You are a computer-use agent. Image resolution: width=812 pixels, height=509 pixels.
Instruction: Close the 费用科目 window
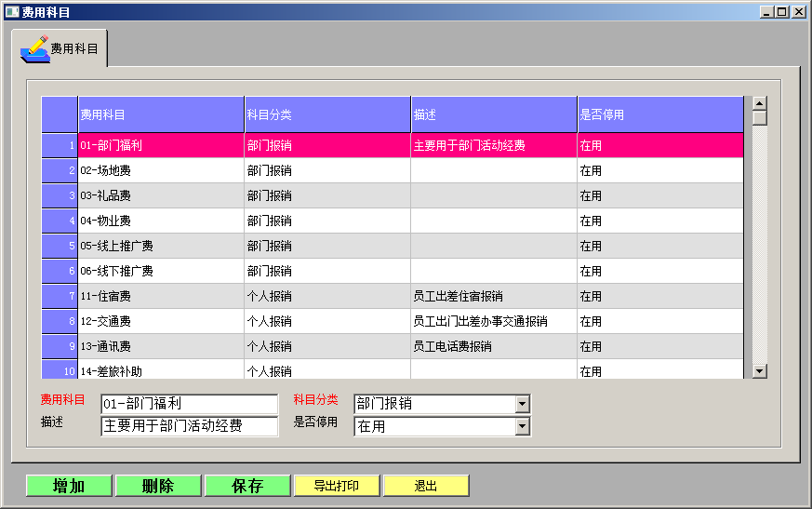point(799,11)
